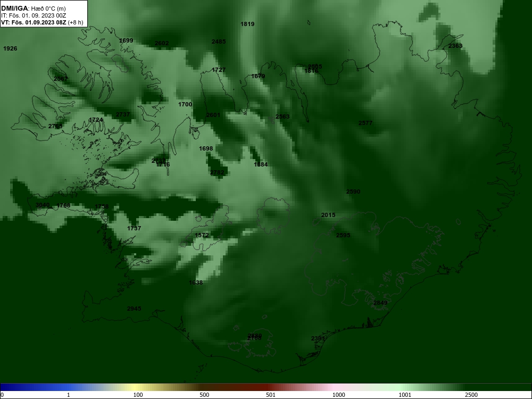Click the 2595 value on the map
Screen dimensions: 532x399
pyautogui.click(x=343, y=235)
